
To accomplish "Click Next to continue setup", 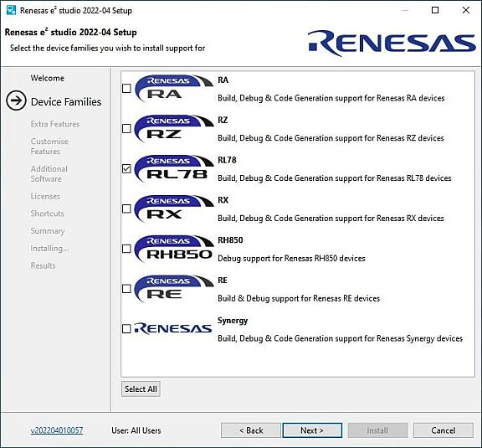I will pos(312,430).
